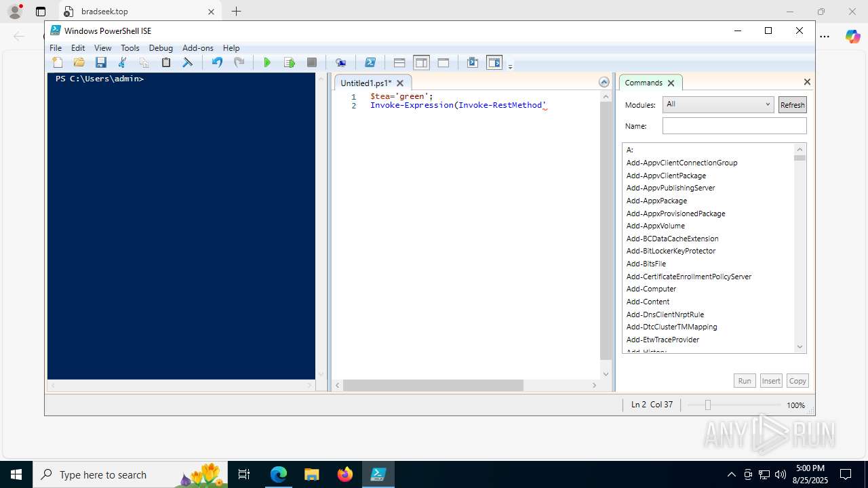Click the Refresh button
The width and height of the screenshot is (868, 488).
click(792, 104)
